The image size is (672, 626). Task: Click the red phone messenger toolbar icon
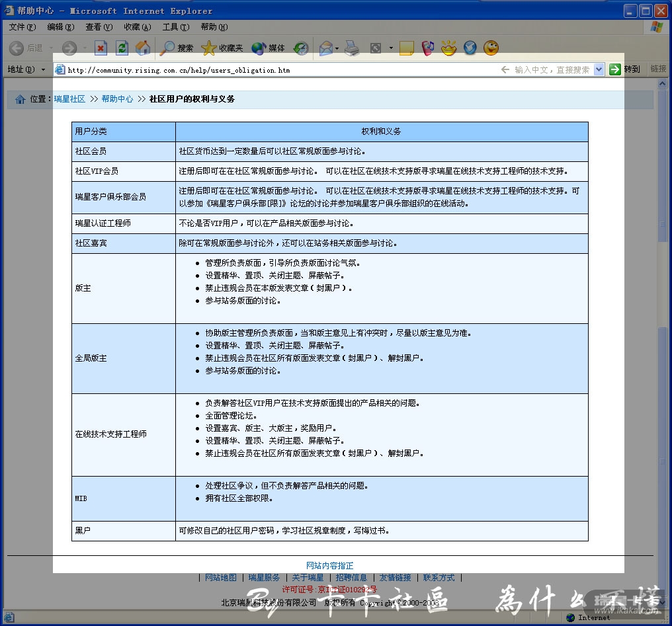tap(428, 48)
